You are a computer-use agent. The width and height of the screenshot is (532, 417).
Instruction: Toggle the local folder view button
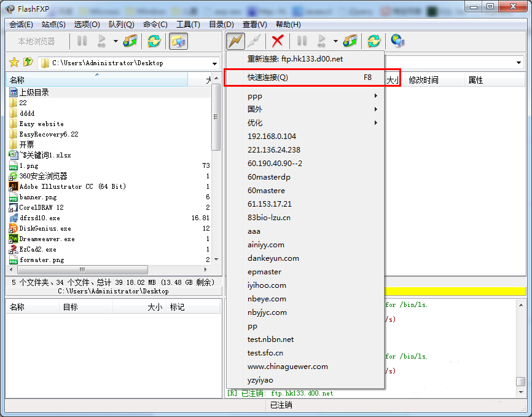pos(178,41)
